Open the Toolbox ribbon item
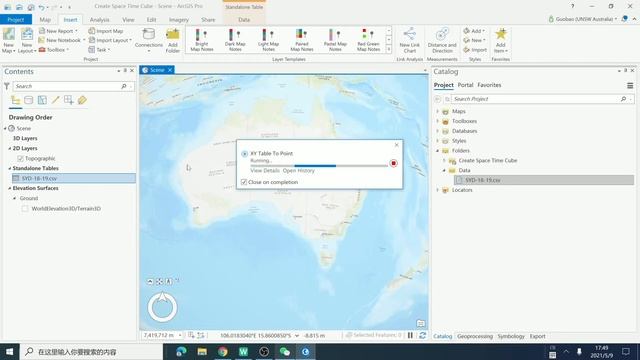The image size is (640, 360). click(53, 50)
